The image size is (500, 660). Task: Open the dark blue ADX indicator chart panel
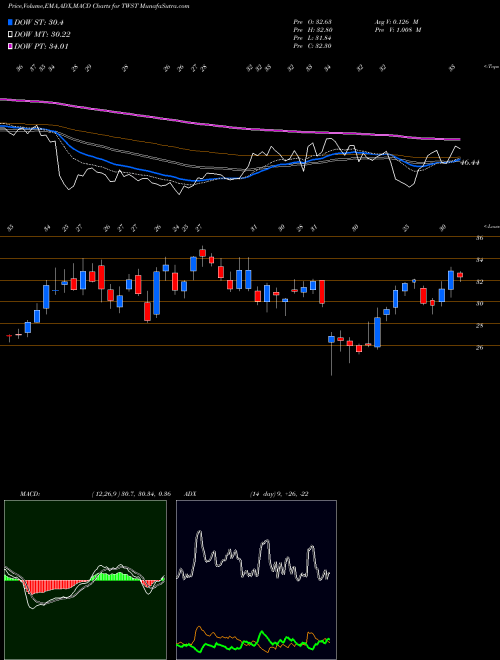[256, 580]
